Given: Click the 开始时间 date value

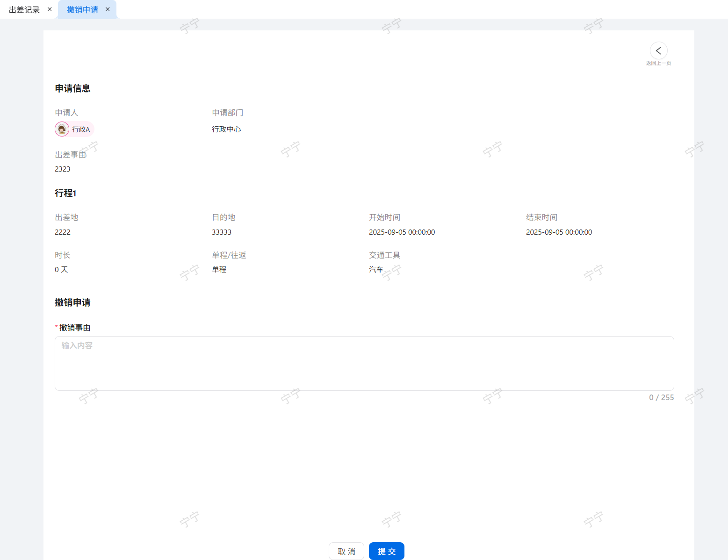Looking at the screenshot, I should pos(402,232).
